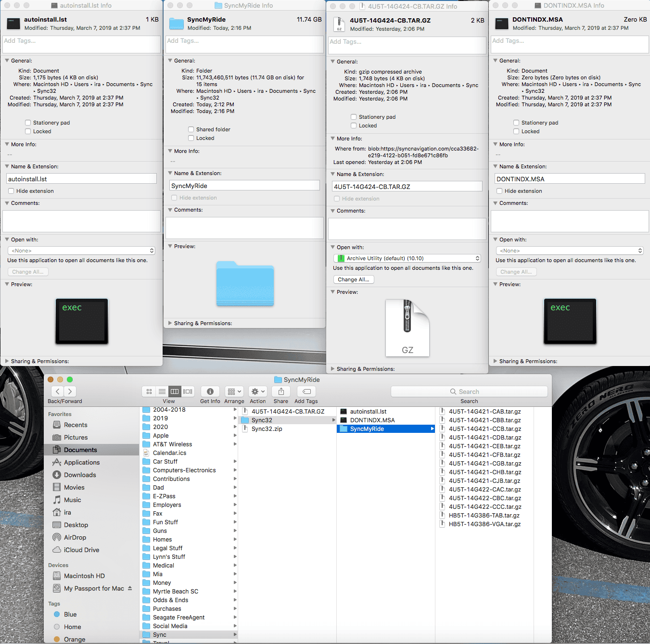The width and height of the screenshot is (650, 644).
Task: Toggle Locked in SyncMyRide Info
Action: pos(191,138)
